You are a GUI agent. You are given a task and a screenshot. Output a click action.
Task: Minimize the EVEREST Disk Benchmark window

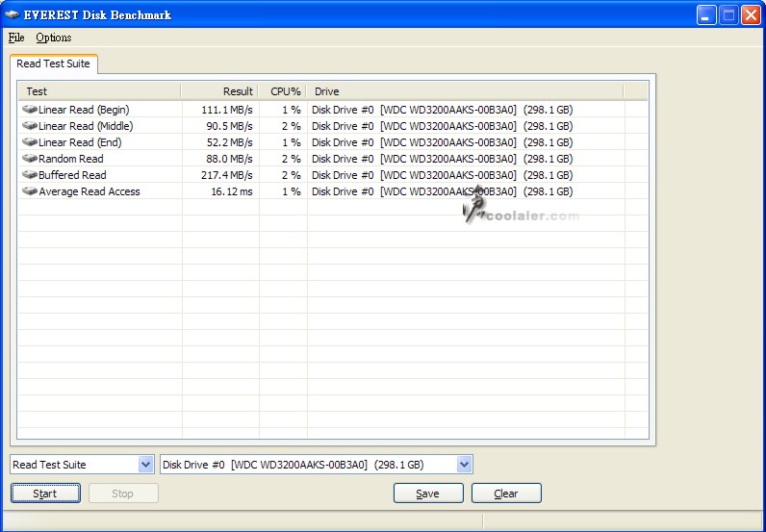pyautogui.click(x=706, y=15)
